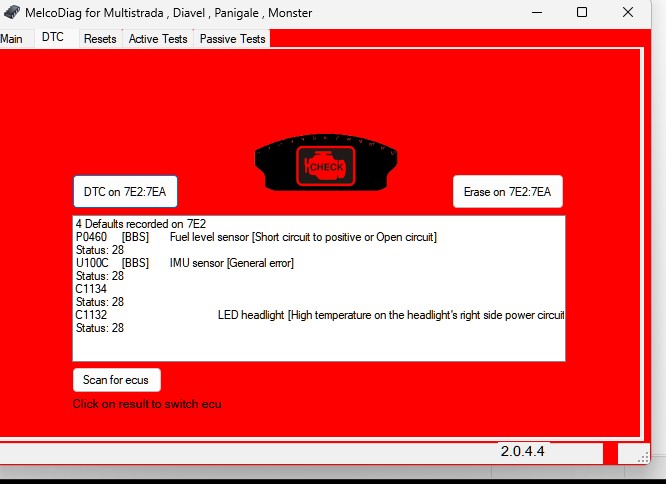Image resolution: width=666 pixels, height=484 pixels.
Task: Click Erase on 7E2:7EA button
Action: coord(508,191)
